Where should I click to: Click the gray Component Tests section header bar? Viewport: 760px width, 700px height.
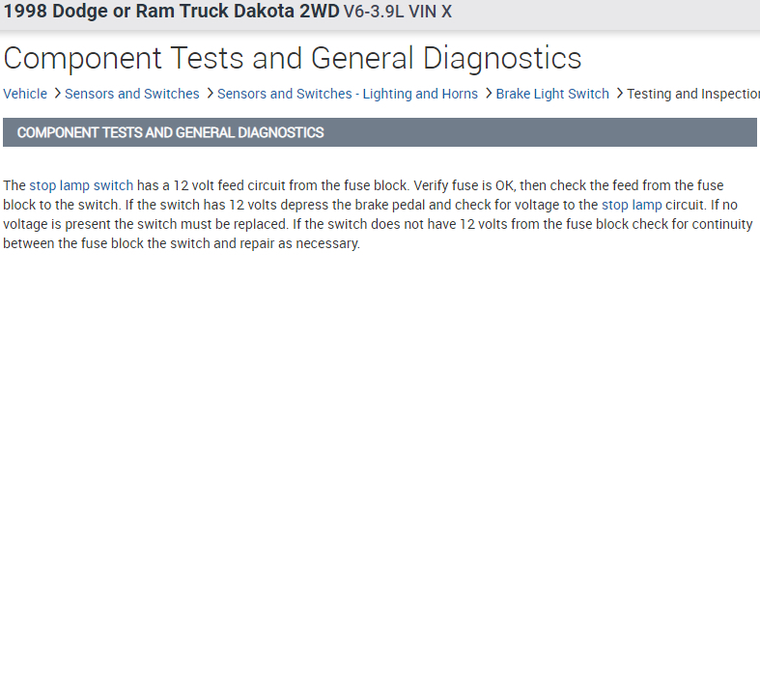(380, 132)
